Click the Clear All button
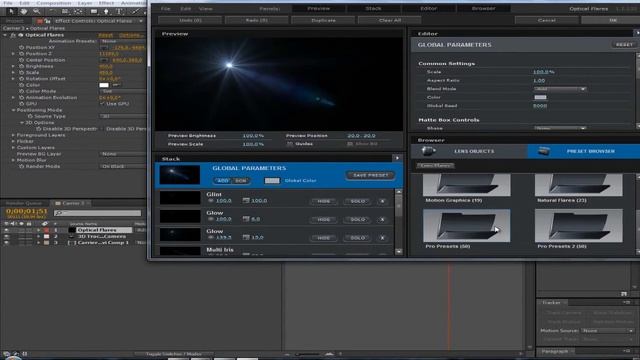The width and height of the screenshot is (640, 360). click(x=389, y=20)
